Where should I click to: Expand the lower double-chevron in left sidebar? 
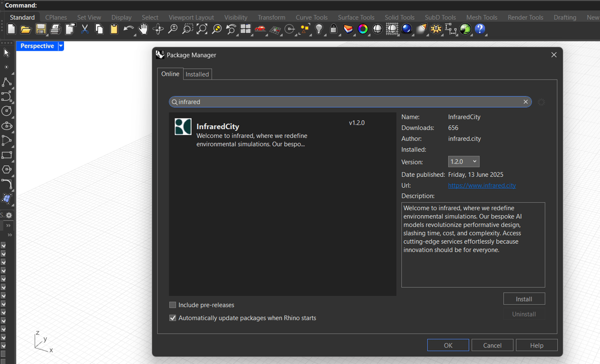(9, 235)
